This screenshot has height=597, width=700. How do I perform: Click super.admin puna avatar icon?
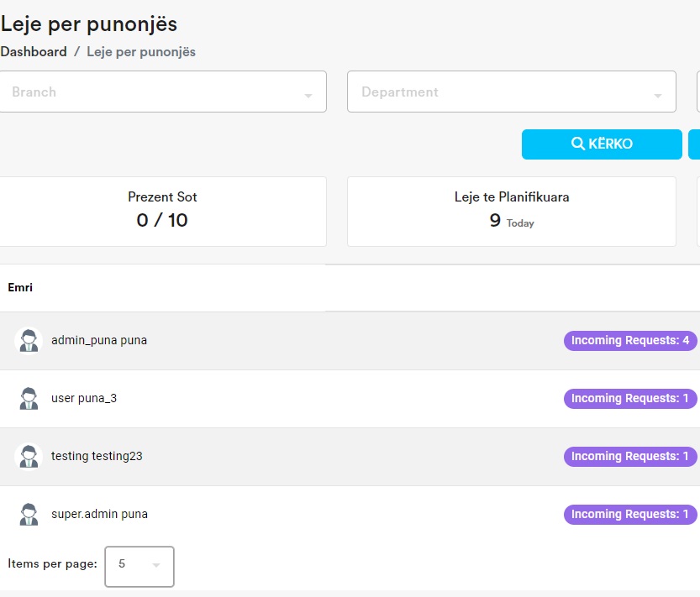(29, 515)
